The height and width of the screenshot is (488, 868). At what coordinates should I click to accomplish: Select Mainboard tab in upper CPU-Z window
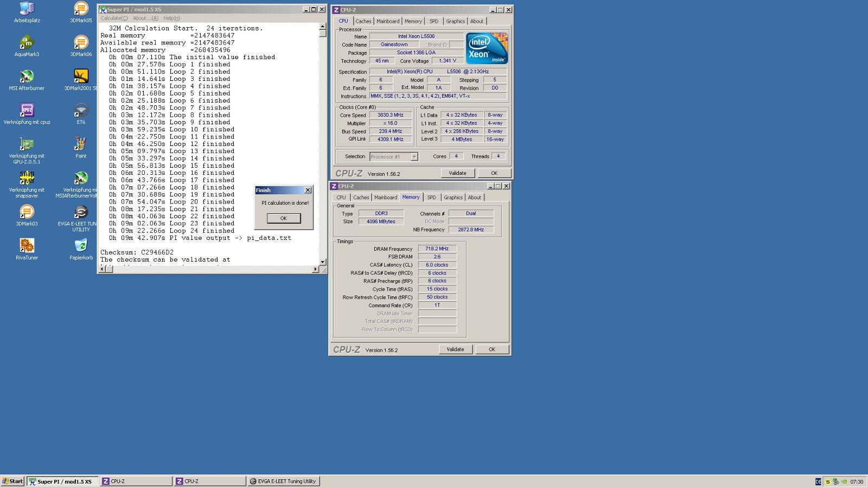[388, 21]
